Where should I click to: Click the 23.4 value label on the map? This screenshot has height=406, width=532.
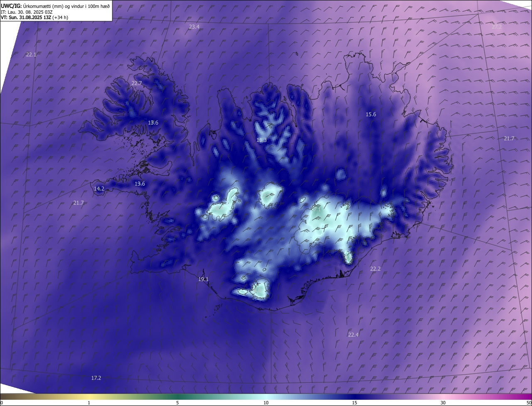pos(194,27)
